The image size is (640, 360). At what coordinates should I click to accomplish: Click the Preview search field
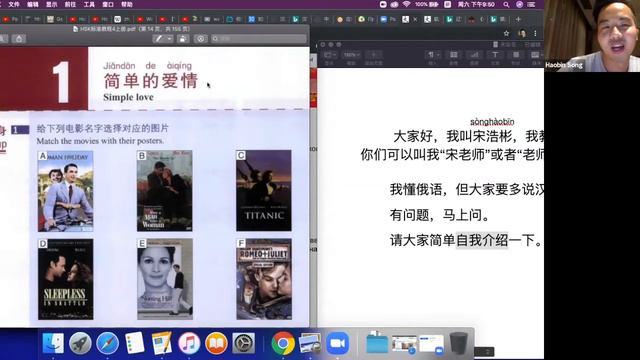(x=259, y=39)
